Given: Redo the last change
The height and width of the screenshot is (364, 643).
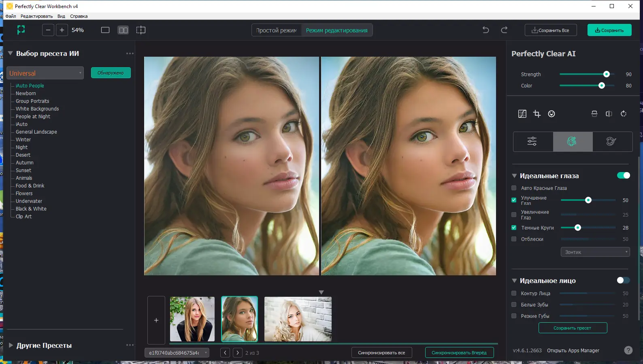Looking at the screenshot, I should (504, 30).
